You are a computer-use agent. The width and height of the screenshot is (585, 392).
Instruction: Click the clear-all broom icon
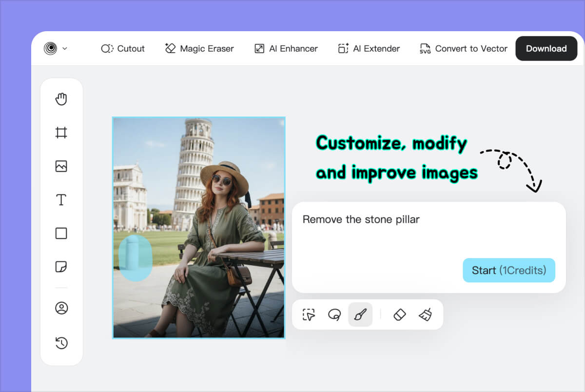(425, 315)
